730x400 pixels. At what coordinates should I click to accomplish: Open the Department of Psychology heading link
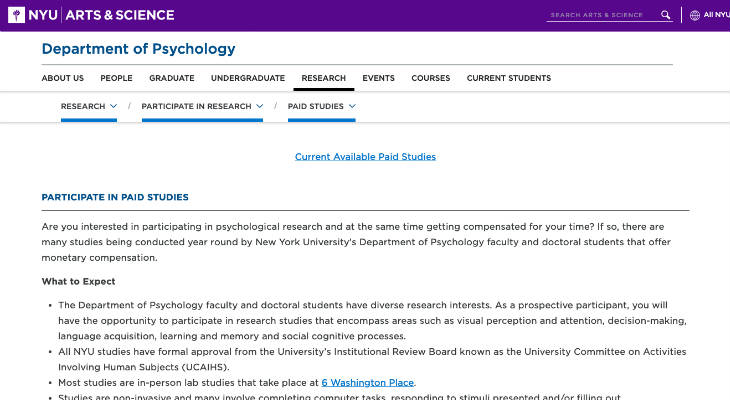pos(138,48)
